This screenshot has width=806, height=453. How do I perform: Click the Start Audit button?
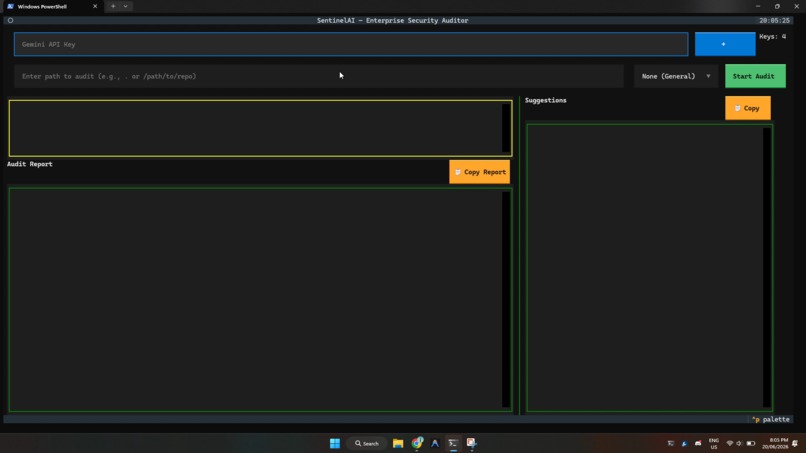click(755, 76)
